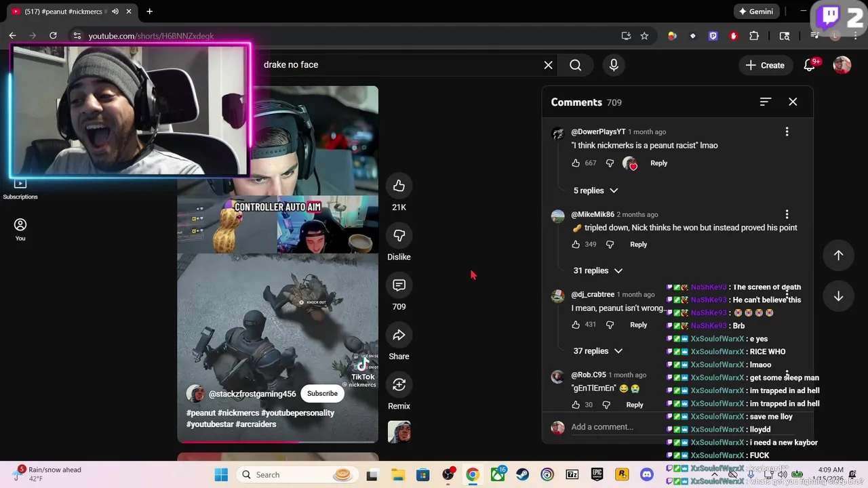Viewport: 868px width, 488px height.
Task: Open @stackzfrostgaming456 channel from the Short
Action: click(x=252, y=394)
